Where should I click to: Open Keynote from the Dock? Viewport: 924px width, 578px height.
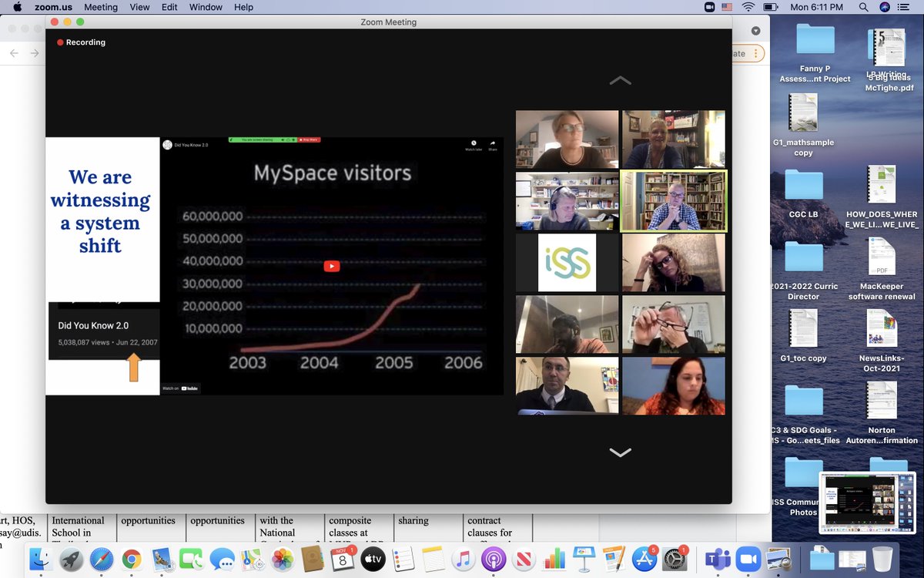point(584,558)
